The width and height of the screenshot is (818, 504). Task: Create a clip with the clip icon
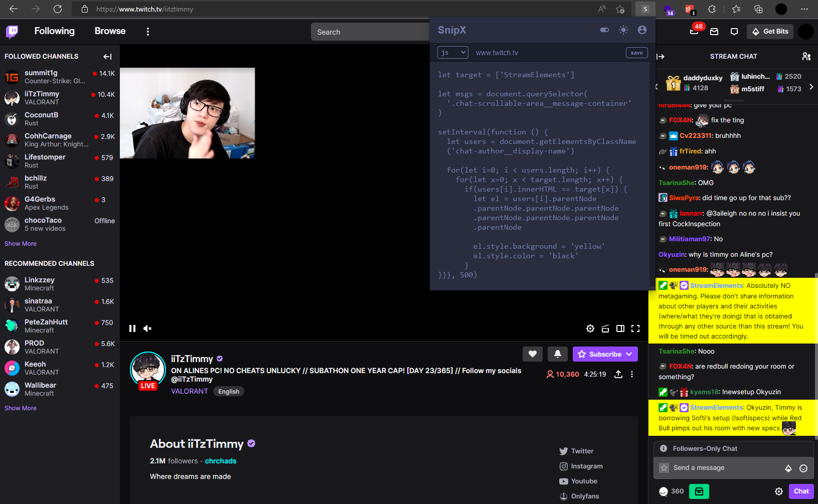pos(605,328)
